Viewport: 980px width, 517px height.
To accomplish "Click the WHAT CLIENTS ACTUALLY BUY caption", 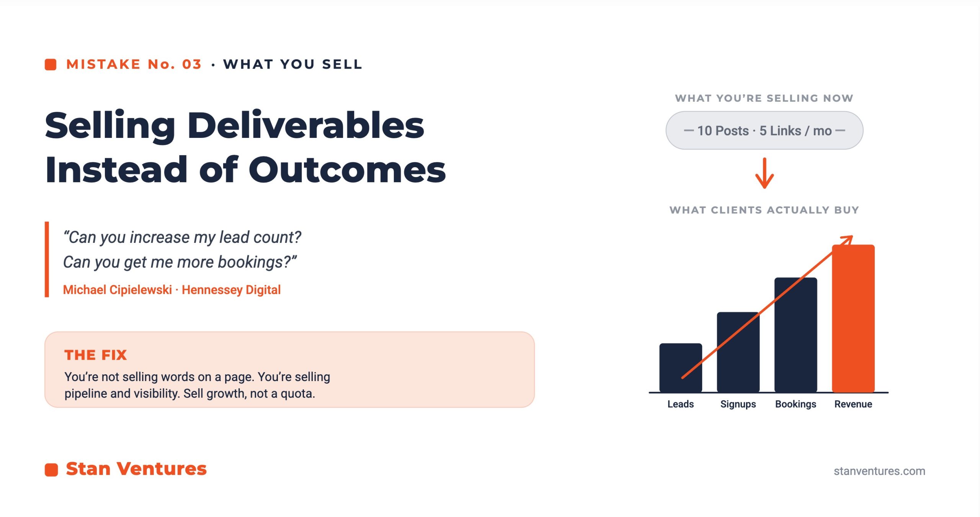I will (x=764, y=210).
